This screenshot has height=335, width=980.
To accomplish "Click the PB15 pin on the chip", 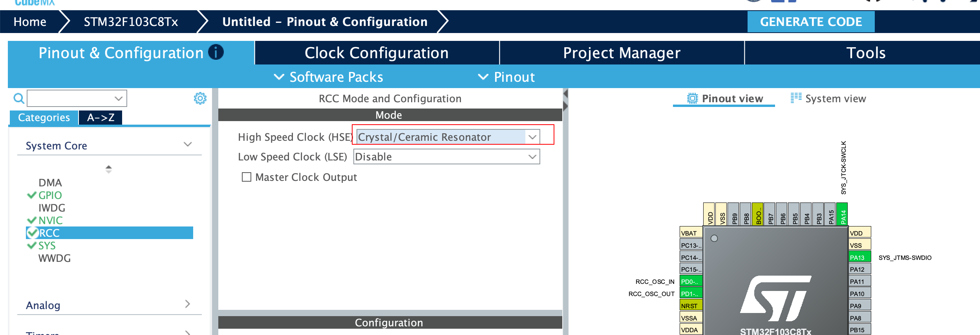I will [860, 329].
